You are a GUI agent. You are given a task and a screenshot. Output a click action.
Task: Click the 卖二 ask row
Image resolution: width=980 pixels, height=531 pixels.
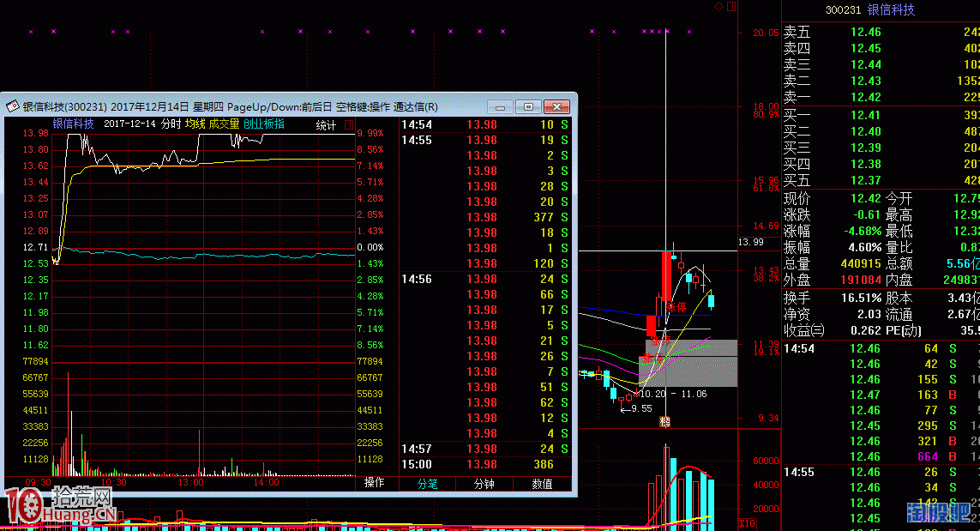pos(881,81)
